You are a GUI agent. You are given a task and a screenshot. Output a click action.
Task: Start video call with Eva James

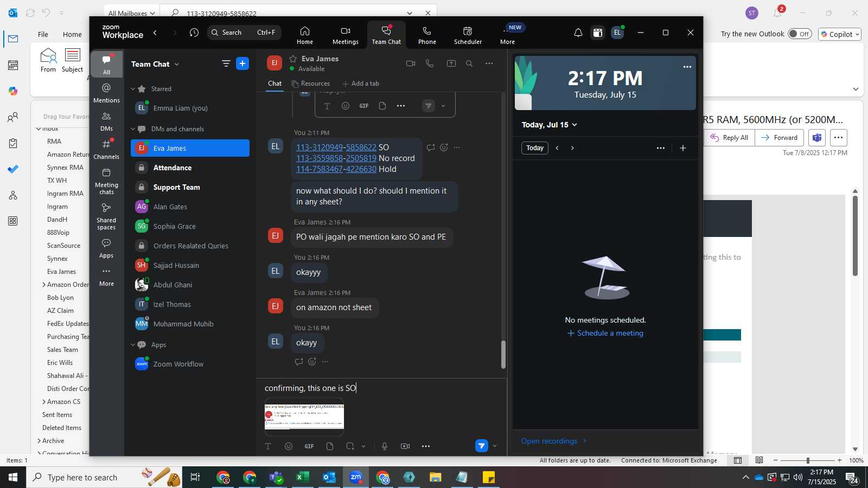411,63
